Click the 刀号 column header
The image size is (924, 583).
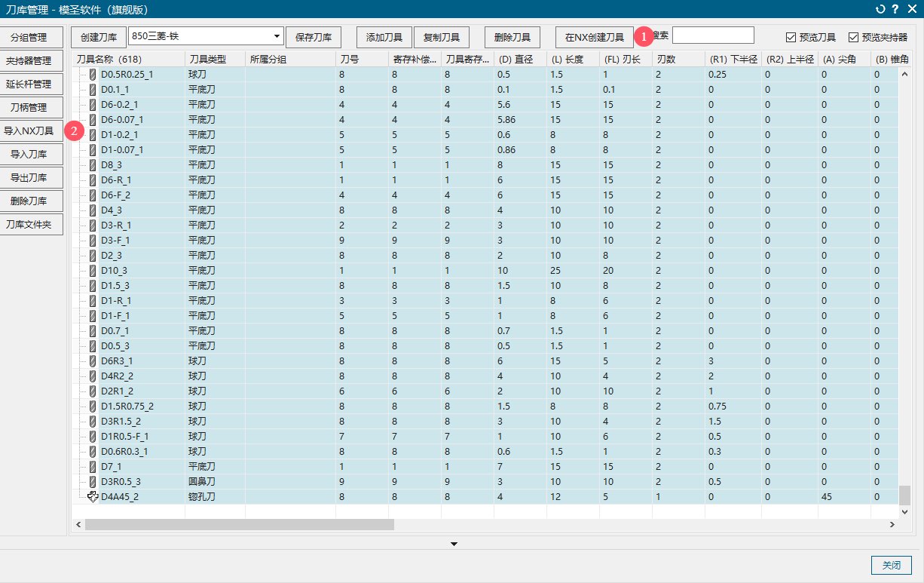pos(362,59)
